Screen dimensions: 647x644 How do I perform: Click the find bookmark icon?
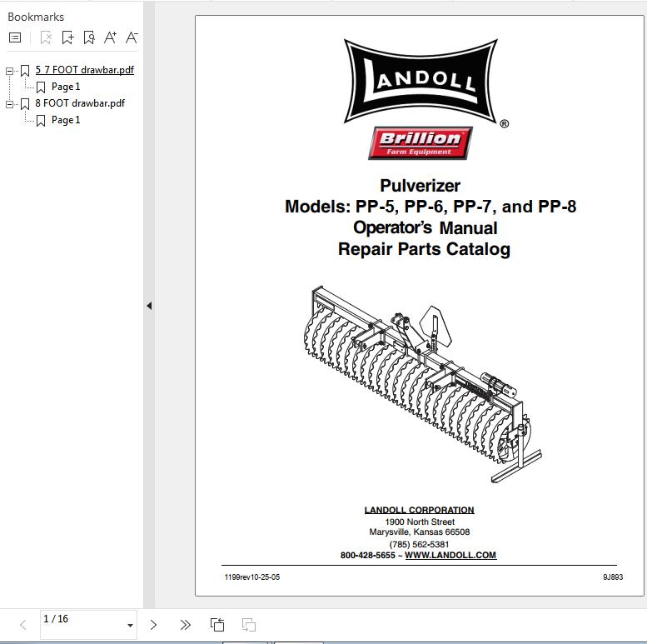click(89, 38)
